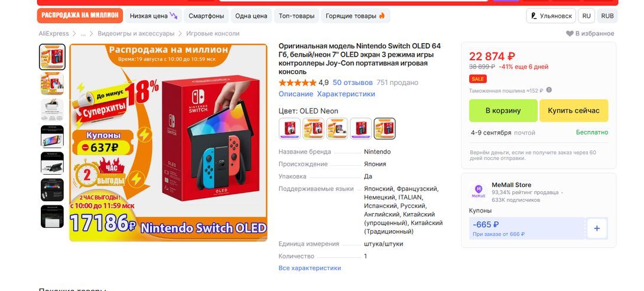
Task: Open the RUB currency selector
Action: pyautogui.click(x=607, y=16)
